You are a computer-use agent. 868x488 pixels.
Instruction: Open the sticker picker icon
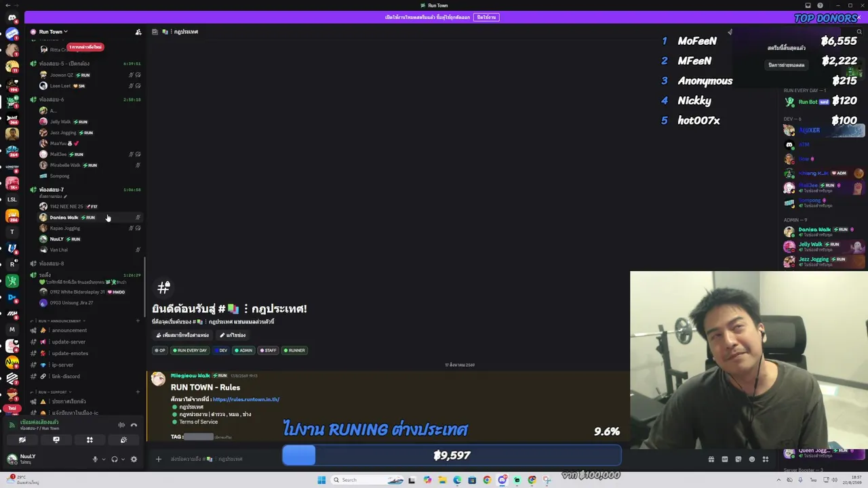tap(738, 459)
